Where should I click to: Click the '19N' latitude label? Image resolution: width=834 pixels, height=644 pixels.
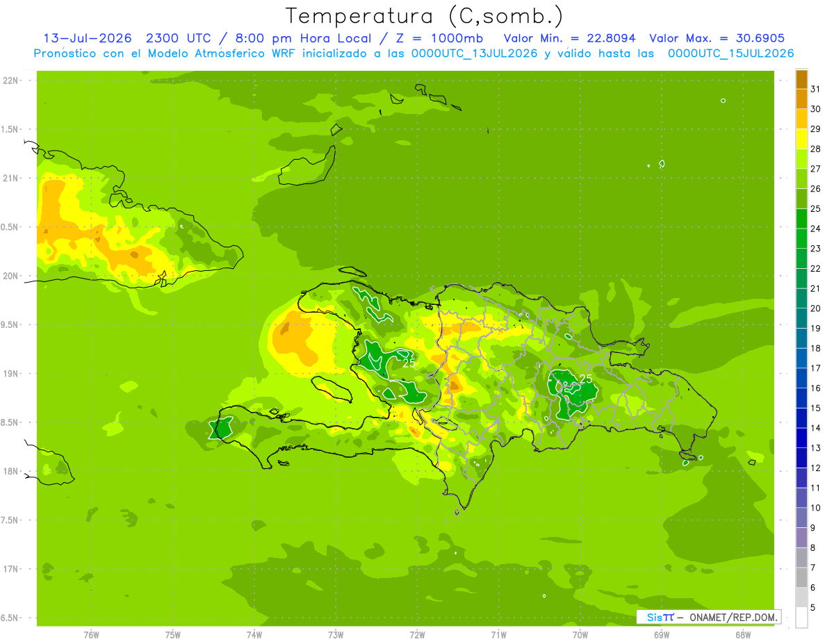[x=12, y=374]
